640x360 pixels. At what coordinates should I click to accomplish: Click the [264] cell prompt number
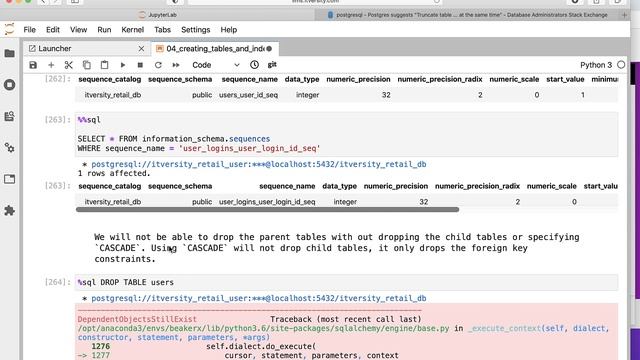coord(57,282)
